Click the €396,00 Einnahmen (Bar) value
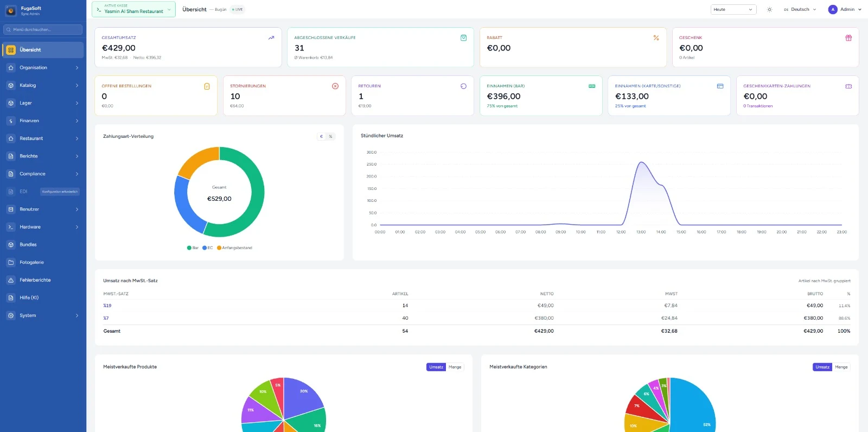Viewport: 868px width, 432px height. point(503,96)
